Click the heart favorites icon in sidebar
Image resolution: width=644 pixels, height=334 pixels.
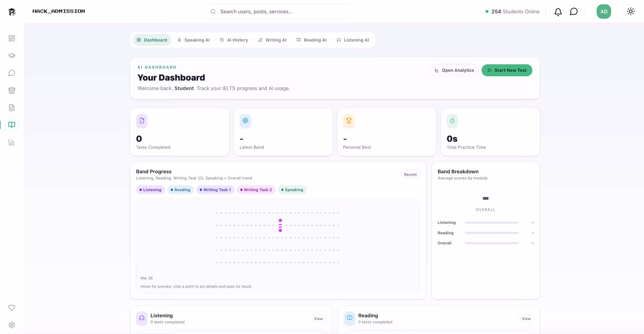(12, 307)
